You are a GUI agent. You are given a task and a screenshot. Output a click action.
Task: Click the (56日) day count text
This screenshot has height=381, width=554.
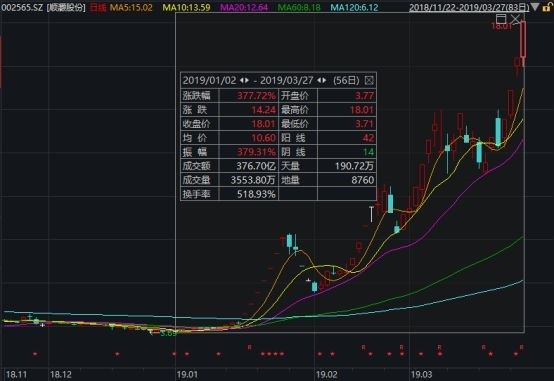click(346, 80)
